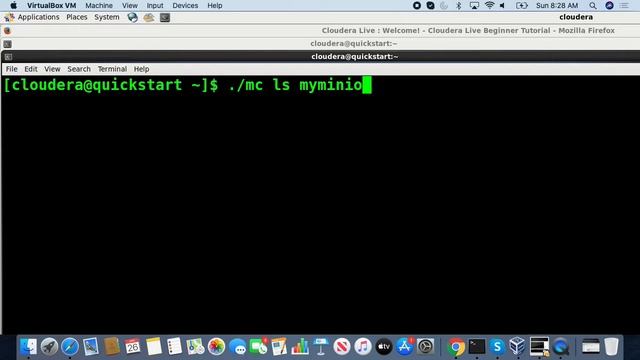The height and width of the screenshot is (360, 640).
Task: Open macOS Terminal from the Dock
Action: point(477,347)
